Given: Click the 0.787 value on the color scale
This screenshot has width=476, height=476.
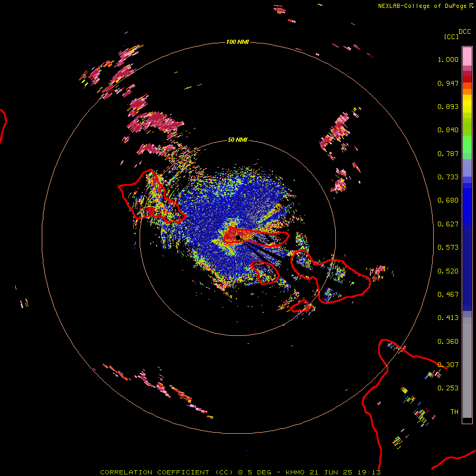Looking at the screenshot, I should [448, 153].
